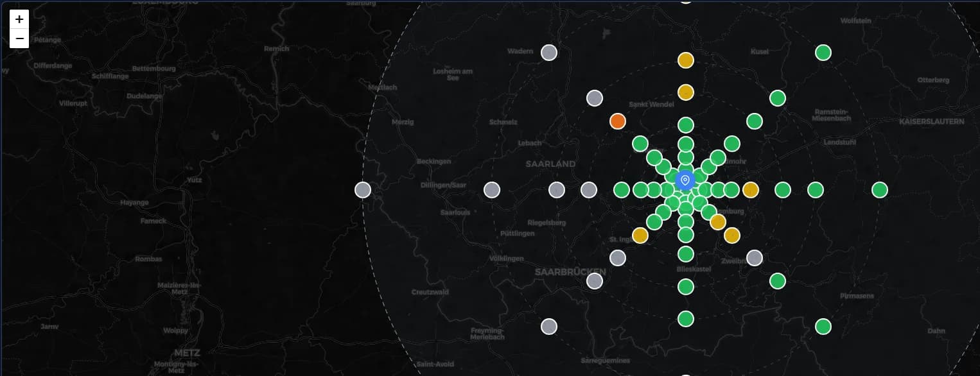Screen dimensions: 980x376
Task: Zoom in on the map
Action: (x=19, y=19)
